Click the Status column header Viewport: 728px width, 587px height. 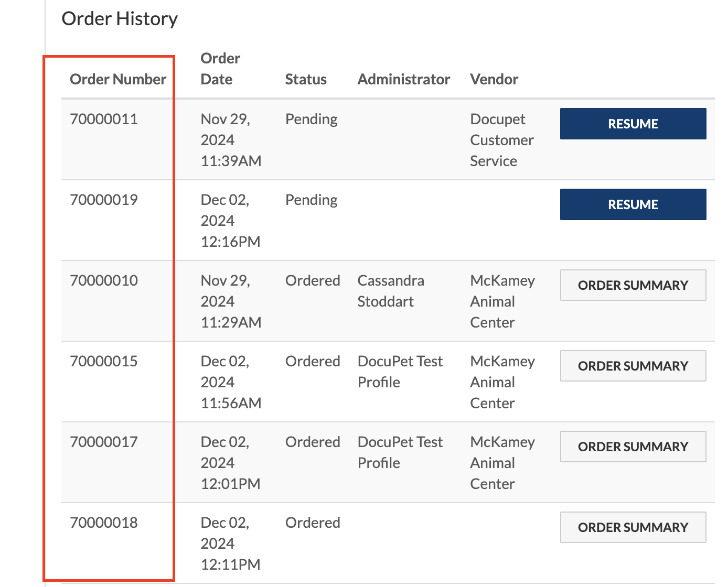pos(306,79)
